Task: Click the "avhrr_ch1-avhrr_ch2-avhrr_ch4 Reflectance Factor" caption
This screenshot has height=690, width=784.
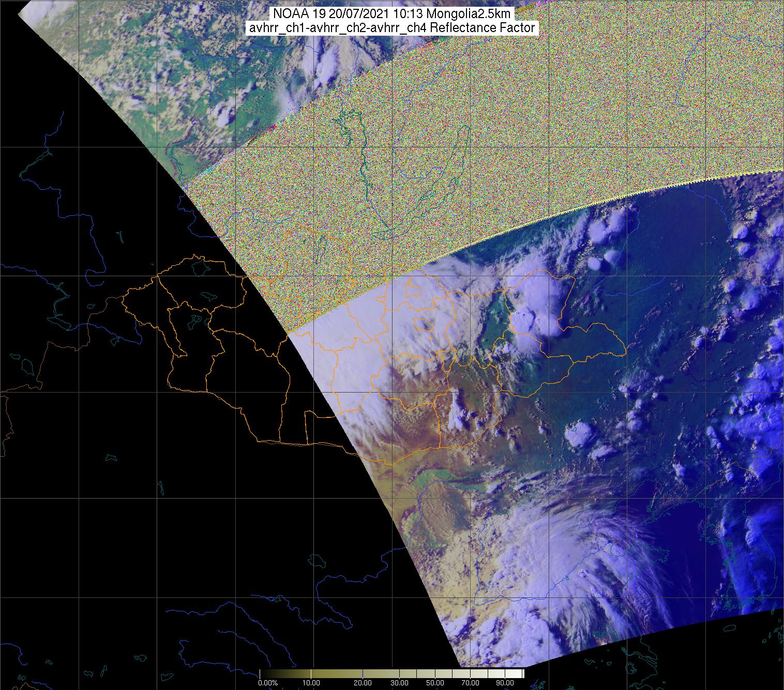Action: (x=392, y=28)
